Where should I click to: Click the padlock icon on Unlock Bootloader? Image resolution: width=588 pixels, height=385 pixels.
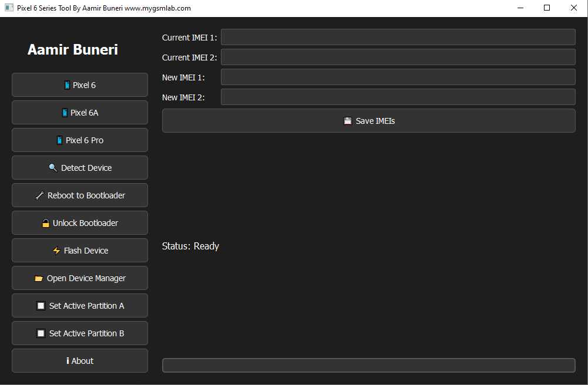pyautogui.click(x=46, y=222)
